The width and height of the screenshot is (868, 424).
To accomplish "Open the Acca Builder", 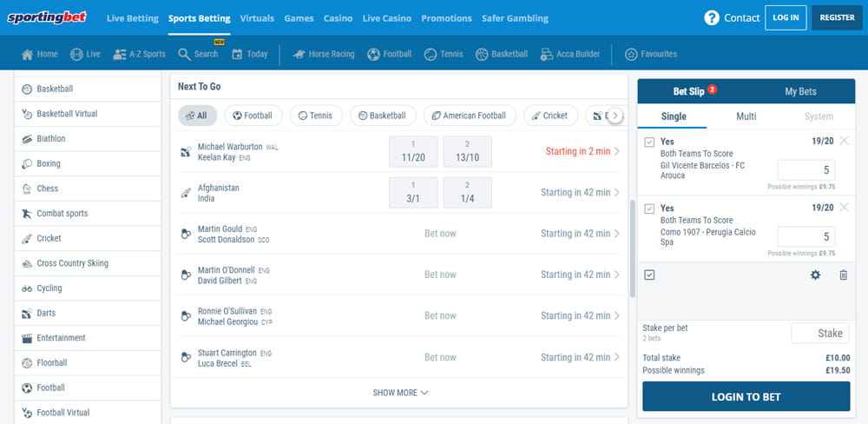I will coord(570,54).
